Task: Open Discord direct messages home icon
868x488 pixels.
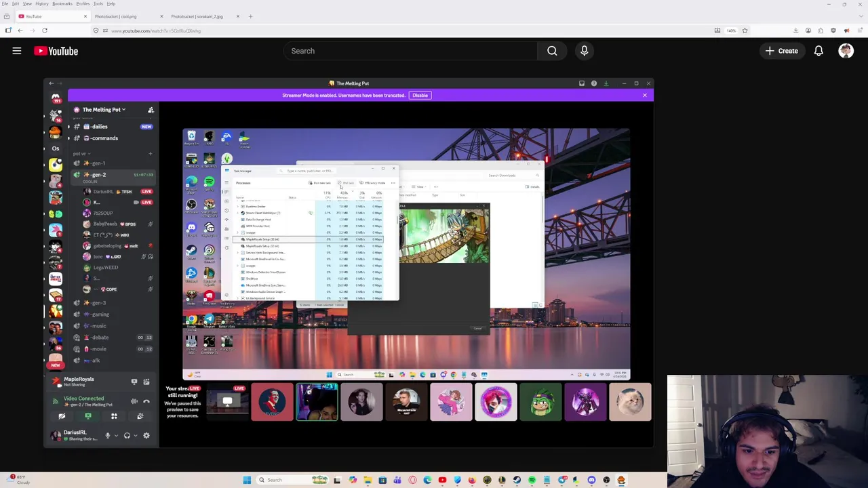Action: coord(56,98)
